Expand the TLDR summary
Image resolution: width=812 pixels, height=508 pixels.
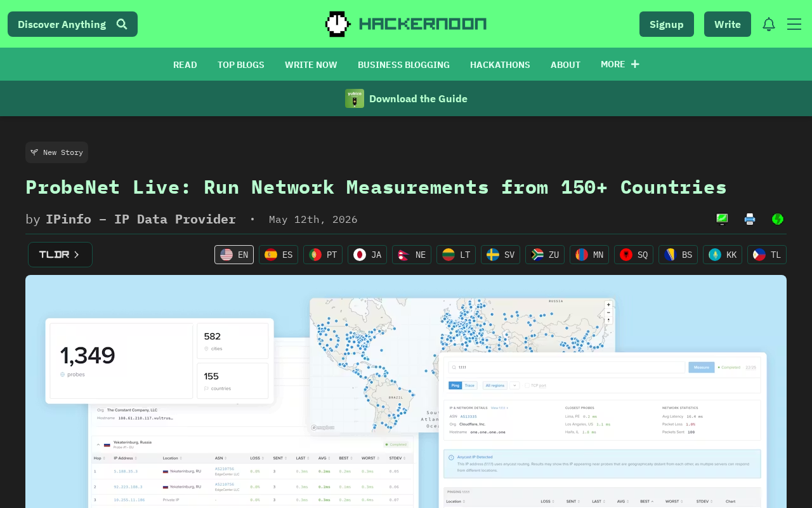pos(60,255)
